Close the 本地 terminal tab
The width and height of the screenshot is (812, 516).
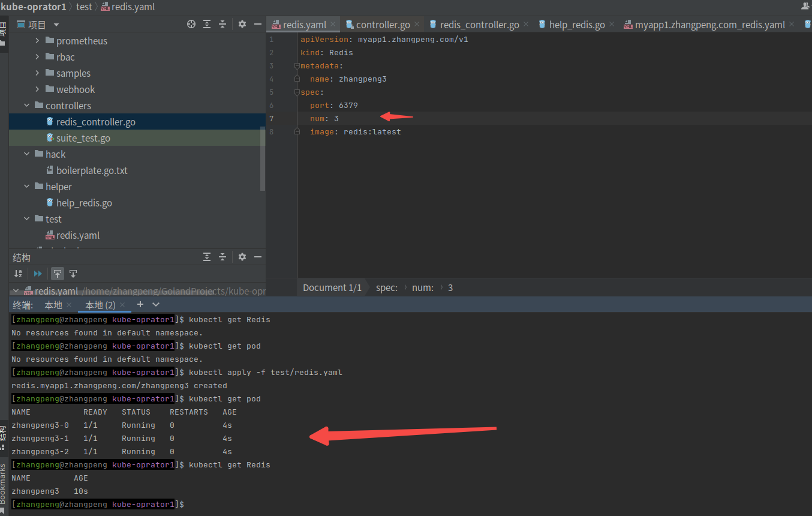click(x=70, y=305)
